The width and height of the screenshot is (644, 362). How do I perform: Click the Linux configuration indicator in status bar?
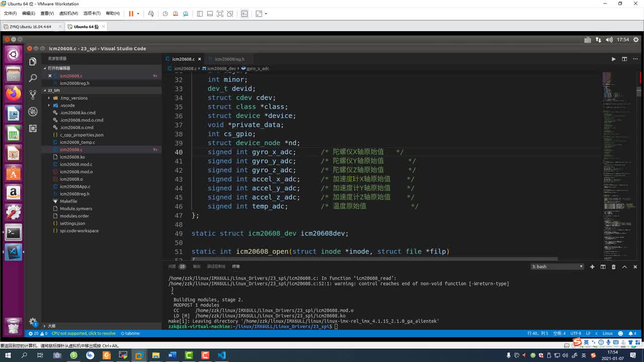pos(608,333)
